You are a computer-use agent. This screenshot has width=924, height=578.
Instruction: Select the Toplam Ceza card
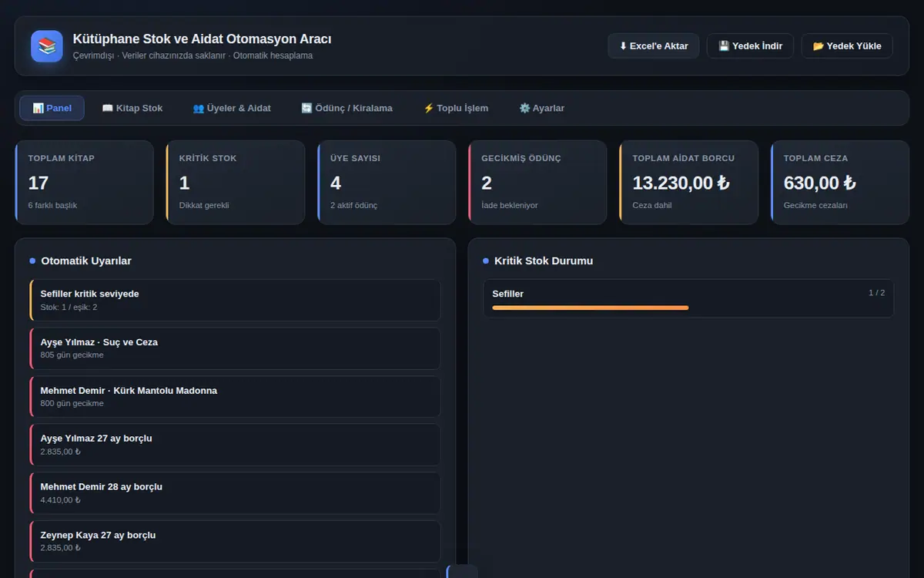click(x=840, y=183)
